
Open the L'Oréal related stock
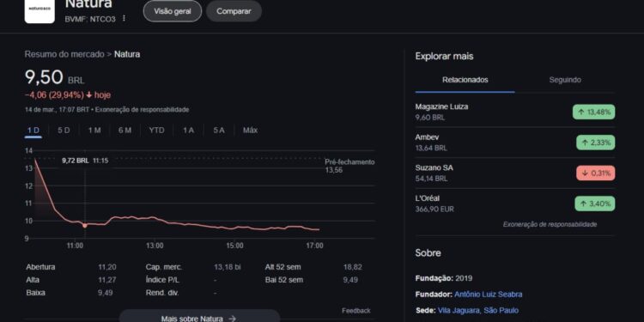pos(514,204)
